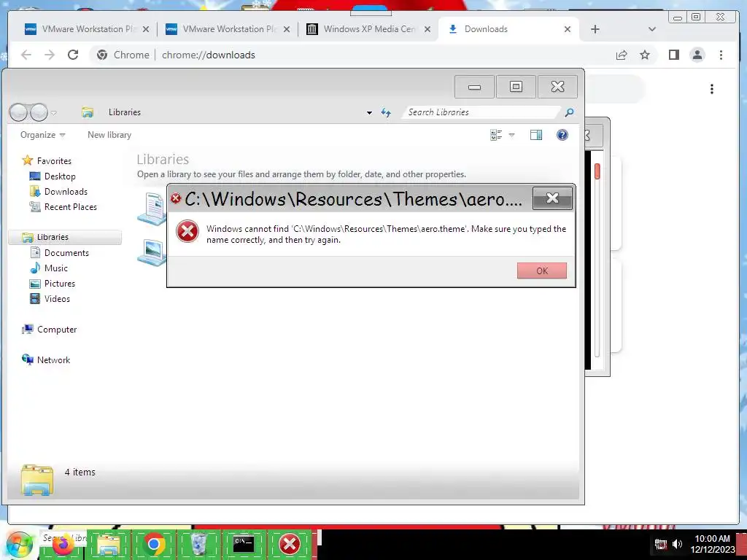Screen dimensions: 747x560
Task: Click the Search Libraries field
Action: pos(481,112)
